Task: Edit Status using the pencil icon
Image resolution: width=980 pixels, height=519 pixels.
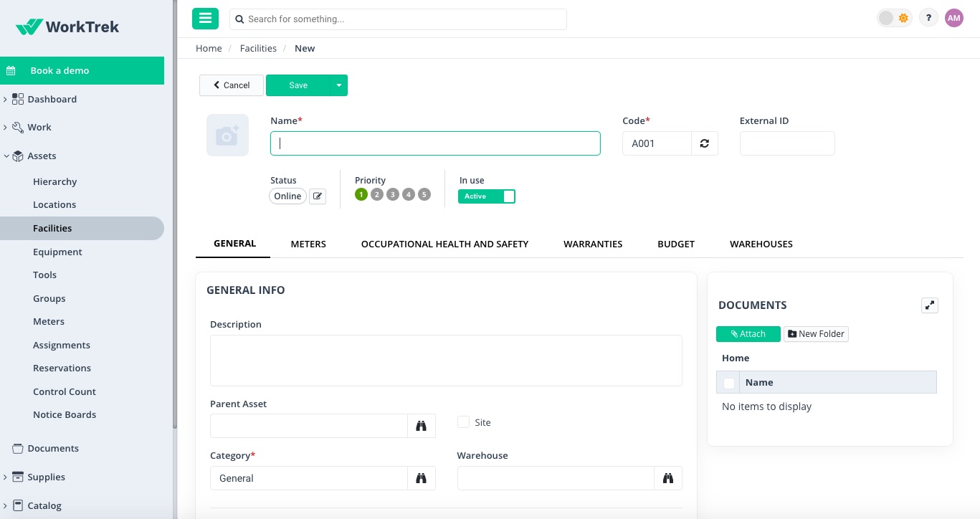Action: [x=317, y=196]
